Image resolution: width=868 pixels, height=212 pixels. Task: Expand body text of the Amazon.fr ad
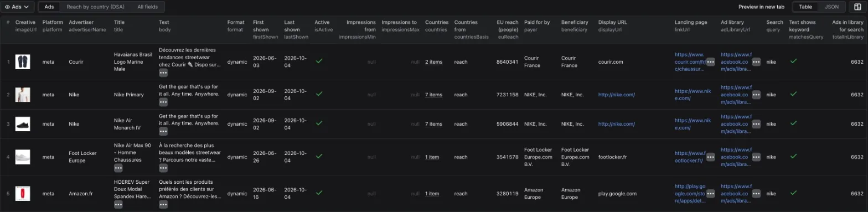coord(163,204)
